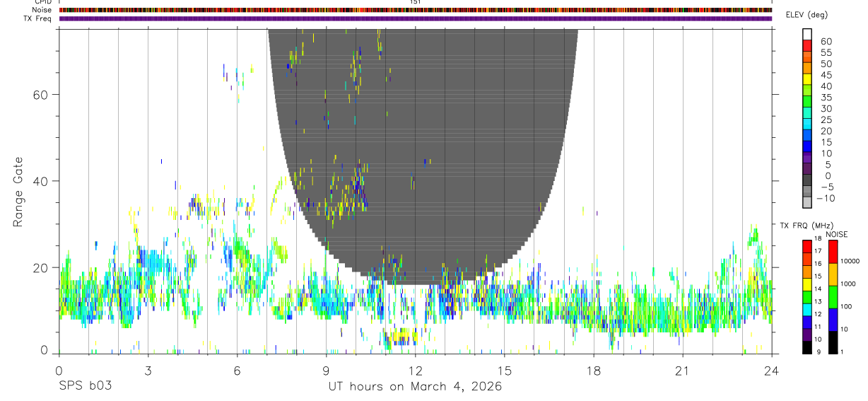This screenshot has width=868, height=401.
Task: Click the x-axis tick label '21'
Action: click(x=683, y=371)
